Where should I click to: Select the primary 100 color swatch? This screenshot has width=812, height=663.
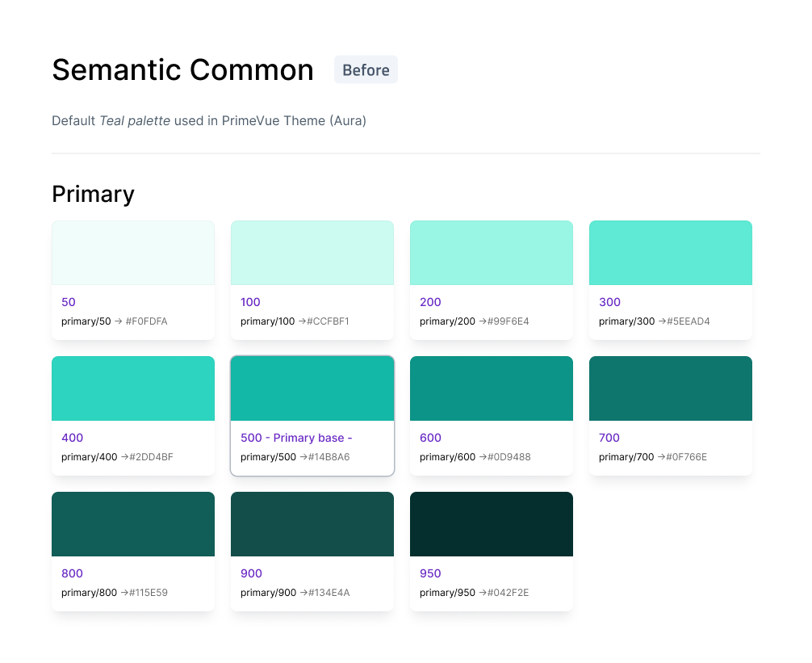coord(312,253)
